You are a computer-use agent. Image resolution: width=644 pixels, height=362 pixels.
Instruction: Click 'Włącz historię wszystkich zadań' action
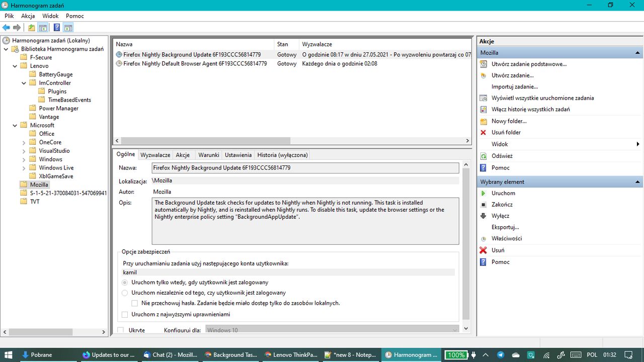click(530, 109)
